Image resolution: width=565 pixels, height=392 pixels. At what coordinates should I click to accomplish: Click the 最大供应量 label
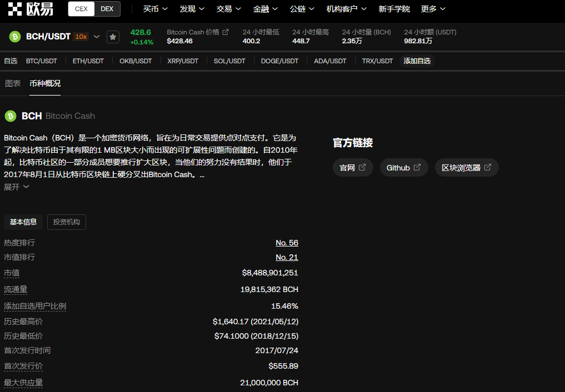click(23, 383)
